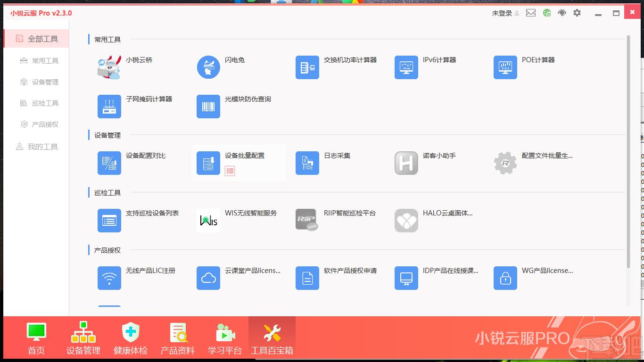Image resolution: width=644 pixels, height=362 pixels.
Task: Click the 光模块防伪查询 label text
Action: tap(248, 99)
